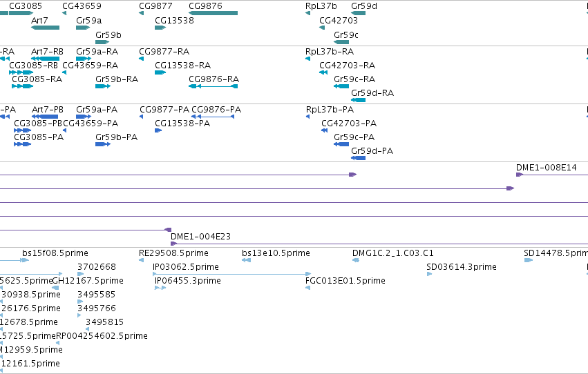Viewport: 588px width, 374px height.
Task: Click the CG9876-RA transcript feature
Action: (x=213, y=86)
